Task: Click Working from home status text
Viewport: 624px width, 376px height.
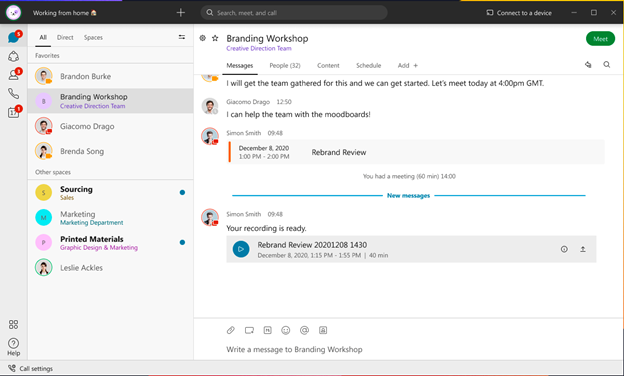Action: [x=64, y=13]
